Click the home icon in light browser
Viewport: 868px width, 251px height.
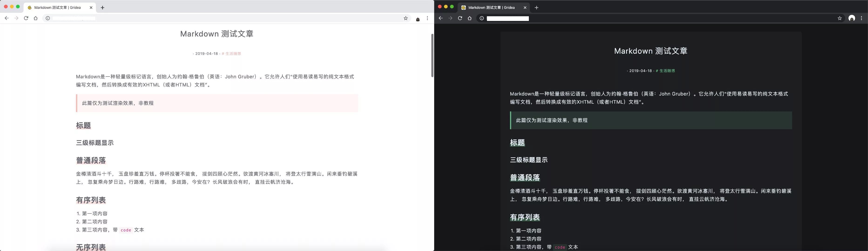click(x=36, y=18)
